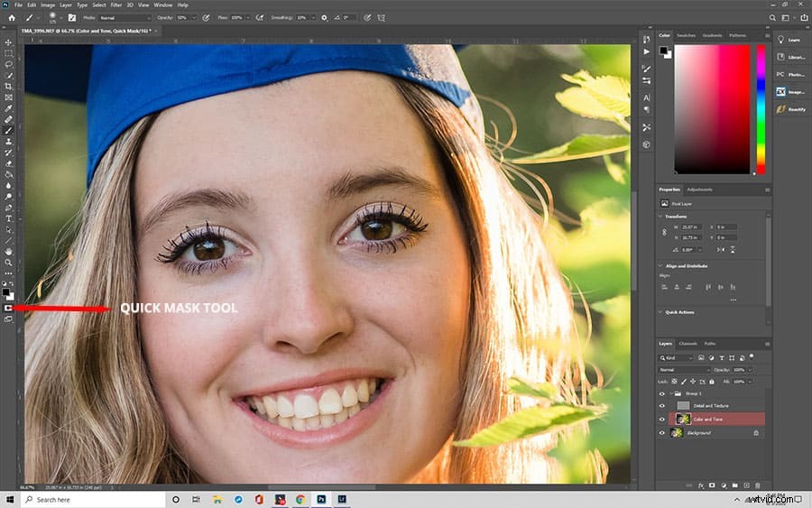This screenshot has width=812, height=508.
Task: Click the foreground color swatch in Color panel
Action: tap(663, 51)
